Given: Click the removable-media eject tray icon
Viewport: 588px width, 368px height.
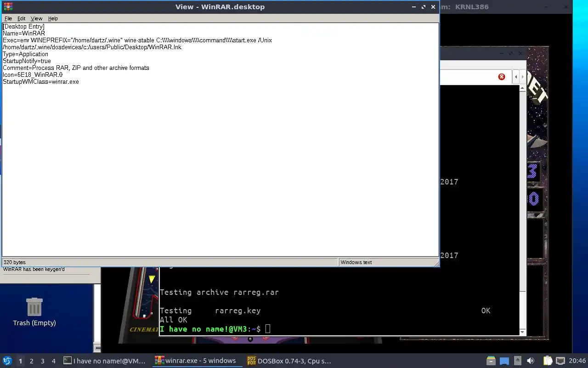Looking at the screenshot, I should tap(518, 361).
